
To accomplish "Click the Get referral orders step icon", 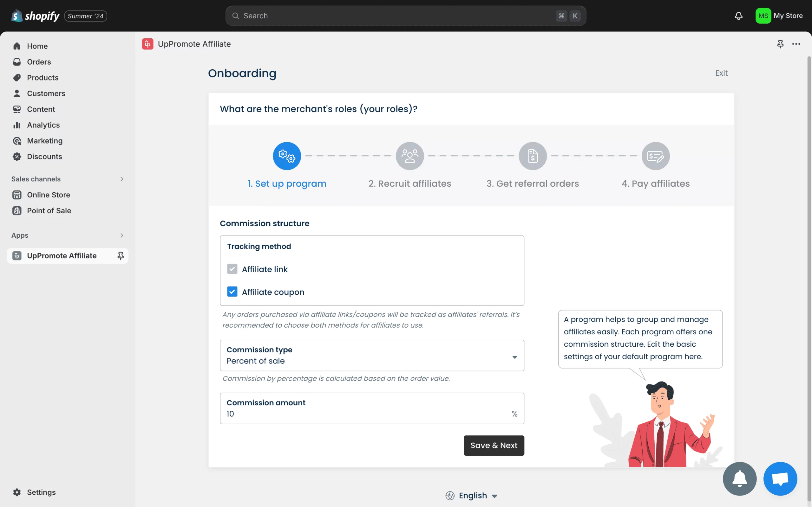I will pos(533,155).
